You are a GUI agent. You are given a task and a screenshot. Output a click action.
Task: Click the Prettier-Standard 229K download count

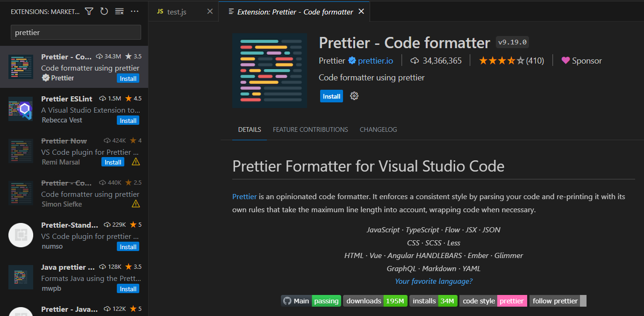[116, 225]
